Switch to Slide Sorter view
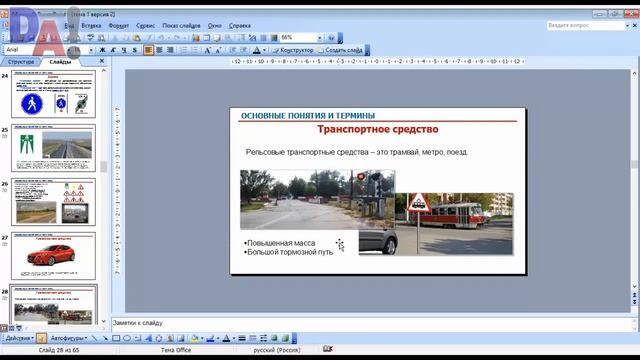The image size is (640, 360). [12, 328]
